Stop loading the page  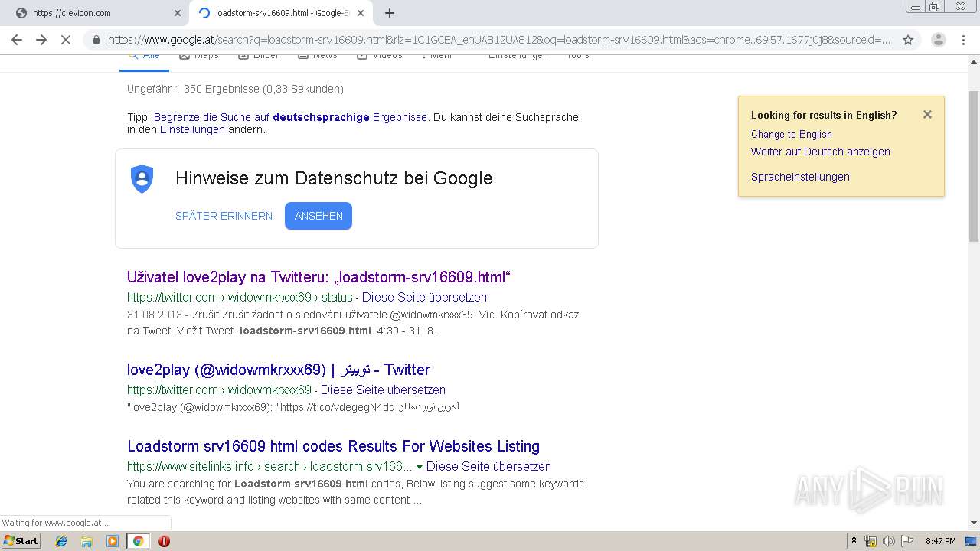coord(66,40)
